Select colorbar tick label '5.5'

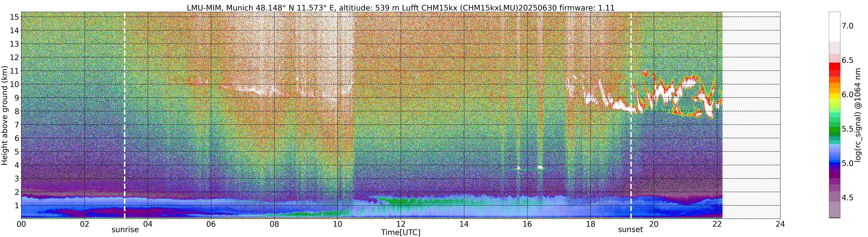pos(848,129)
